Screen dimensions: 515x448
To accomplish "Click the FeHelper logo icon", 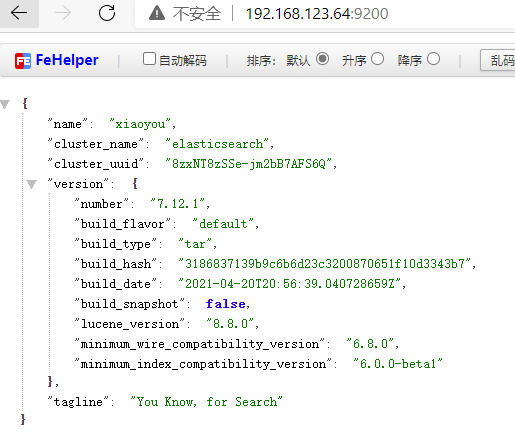I will (x=23, y=61).
